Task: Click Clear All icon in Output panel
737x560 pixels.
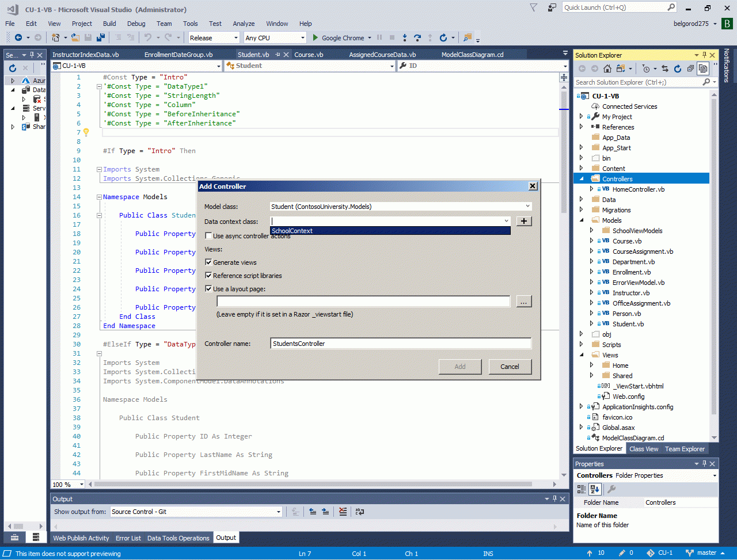Action: [x=343, y=511]
